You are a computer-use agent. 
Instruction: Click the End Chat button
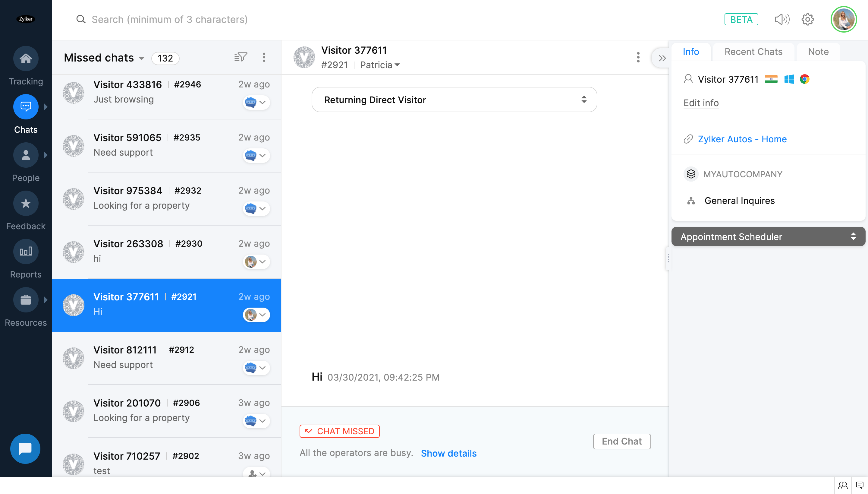621,441
